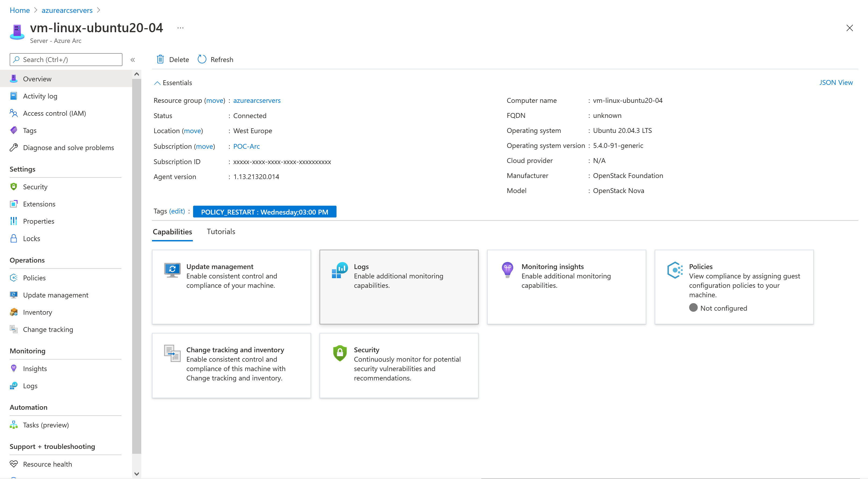Screen dimensions: 868x479
Task: Click the Refresh circular arrow icon
Action: [x=202, y=59]
